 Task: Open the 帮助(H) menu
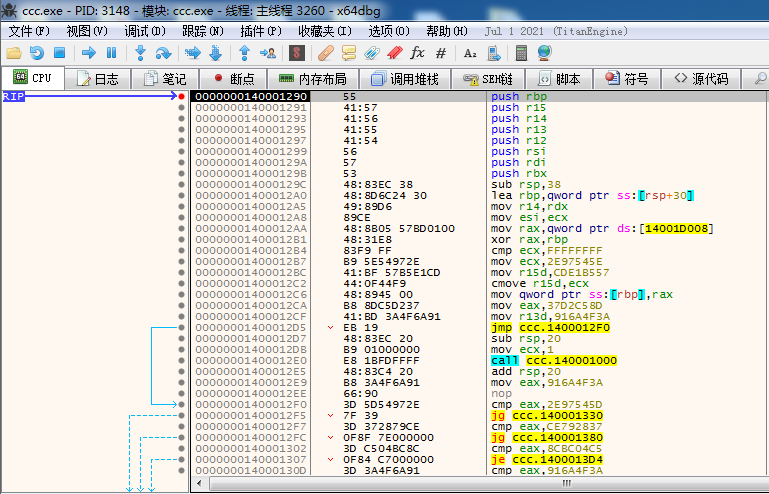[447, 31]
